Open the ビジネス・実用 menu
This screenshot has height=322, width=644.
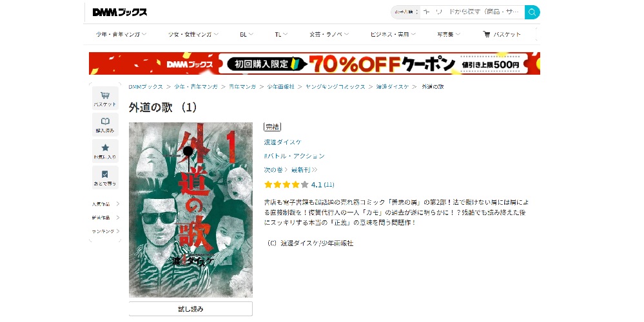pyautogui.click(x=393, y=35)
